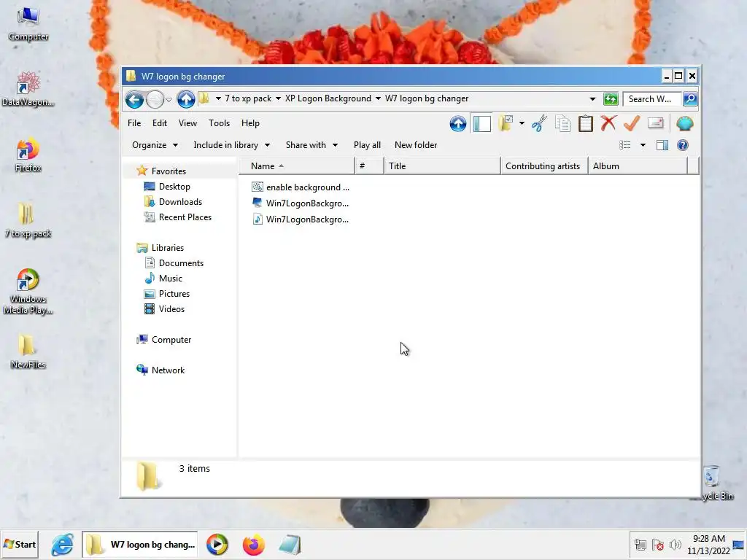This screenshot has width=747, height=560.
Task: Sort by the Name column header
Action: pos(296,166)
